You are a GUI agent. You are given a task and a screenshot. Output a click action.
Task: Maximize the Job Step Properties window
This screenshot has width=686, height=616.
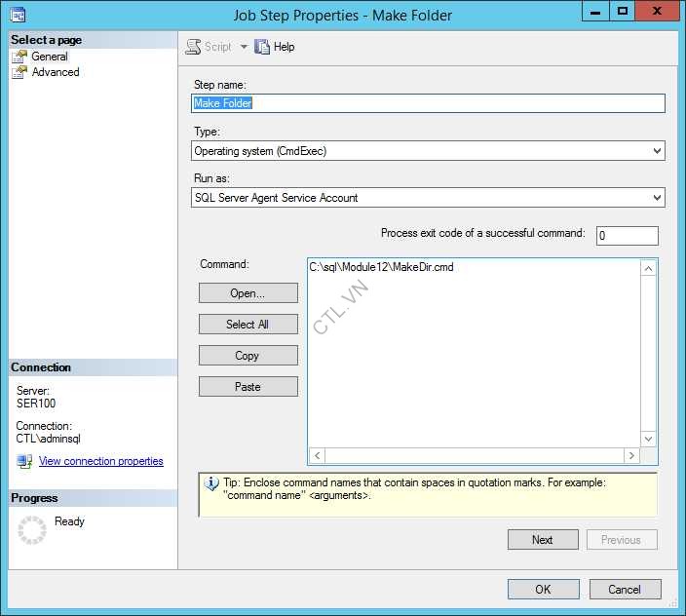pos(622,12)
